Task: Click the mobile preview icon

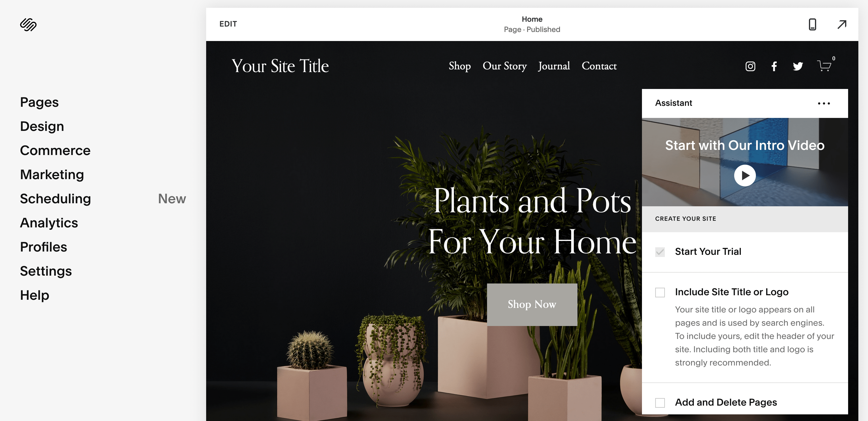Action: point(812,23)
